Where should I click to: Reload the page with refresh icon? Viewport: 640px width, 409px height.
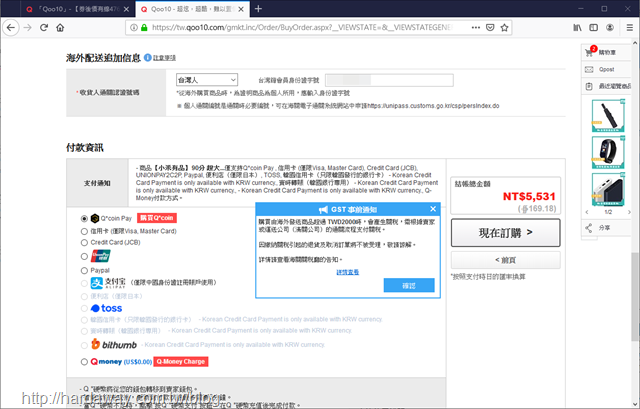click(x=44, y=28)
